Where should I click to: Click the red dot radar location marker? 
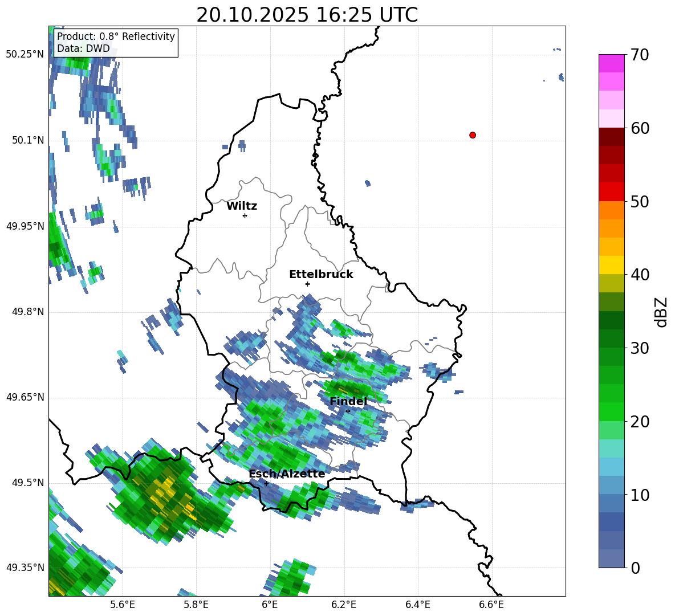[x=473, y=135]
